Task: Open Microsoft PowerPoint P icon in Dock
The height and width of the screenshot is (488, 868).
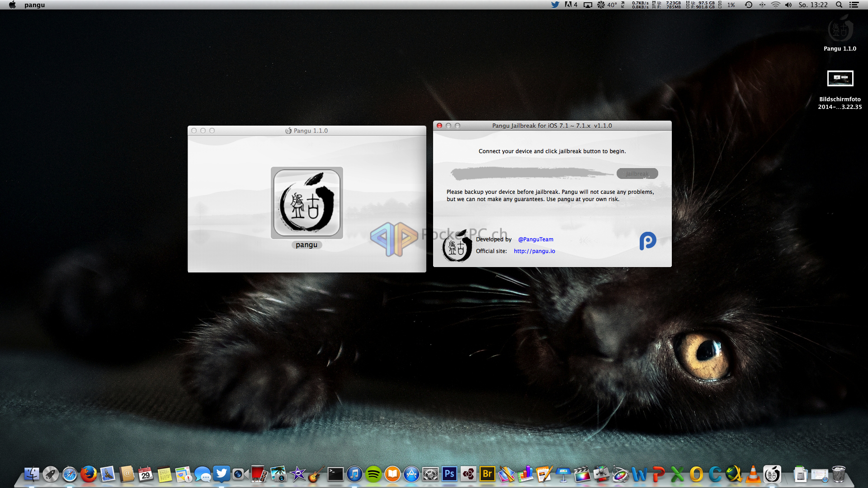Action: point(658,474)
